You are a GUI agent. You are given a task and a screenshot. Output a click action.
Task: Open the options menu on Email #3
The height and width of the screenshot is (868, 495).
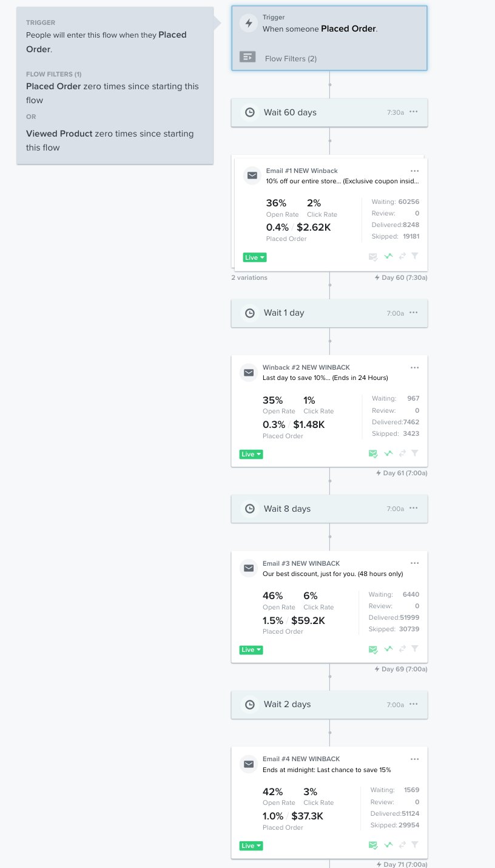click(x=414, y=563)
